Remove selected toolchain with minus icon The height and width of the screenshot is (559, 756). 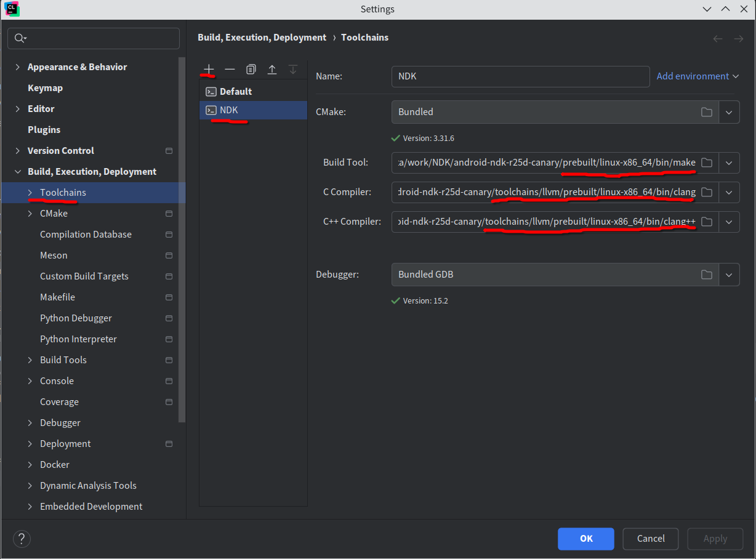(x=230, y=69)
